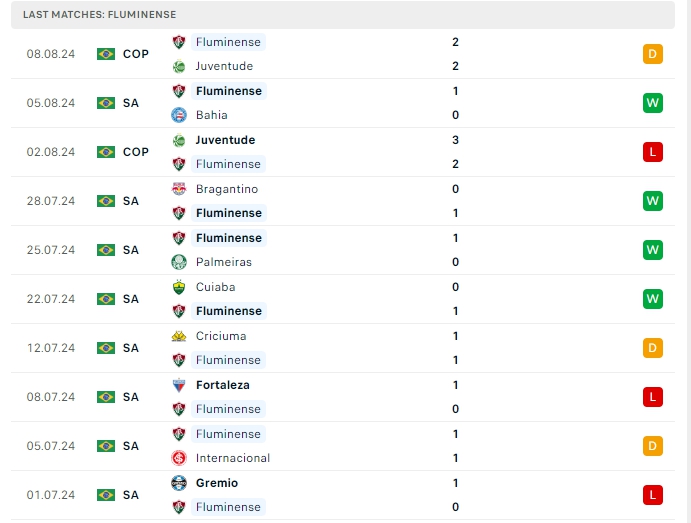Open the Palmeiras team link

[224, 262]
